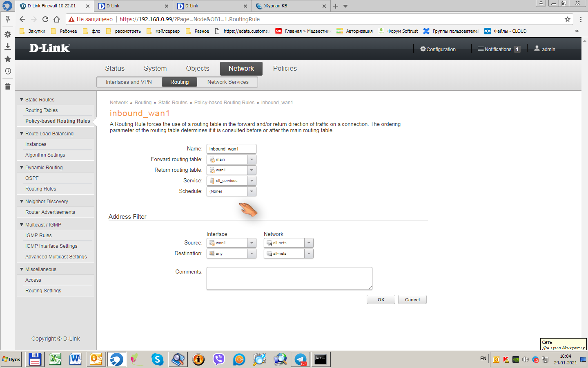Collapse the Miscellaneous section
Image resolution: width=588 pixels, height=368 pixels.
22,269
